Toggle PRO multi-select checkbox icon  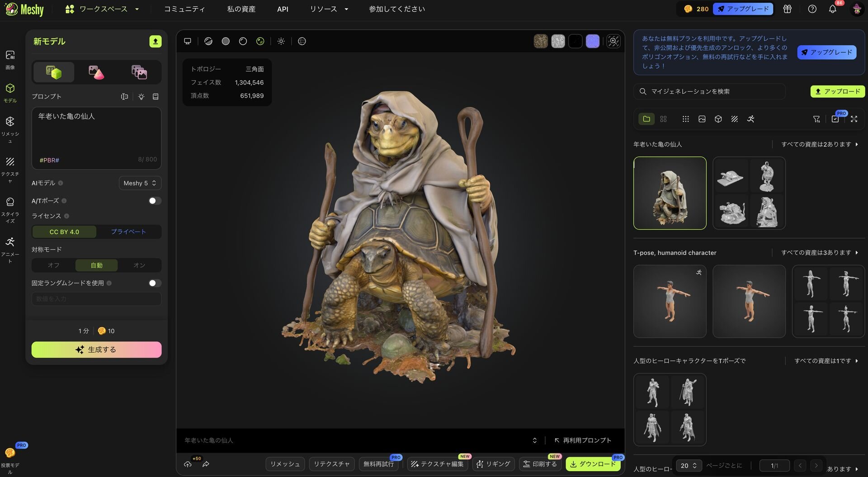point(835,119)
